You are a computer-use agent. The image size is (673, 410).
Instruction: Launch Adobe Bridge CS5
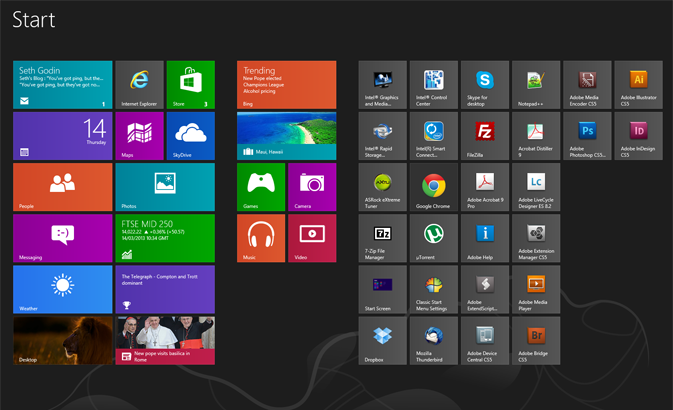pyautogui.click(x=536, y=340)
